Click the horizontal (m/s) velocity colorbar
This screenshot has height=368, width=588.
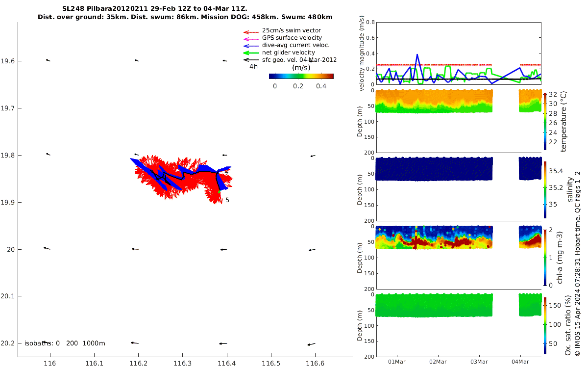(x=301, y=76)
